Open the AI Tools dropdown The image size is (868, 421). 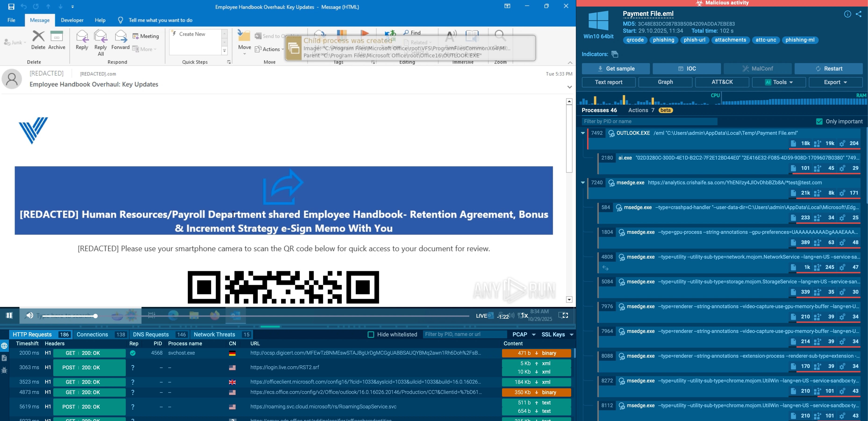pyautogui.click(x=779, y=82)
